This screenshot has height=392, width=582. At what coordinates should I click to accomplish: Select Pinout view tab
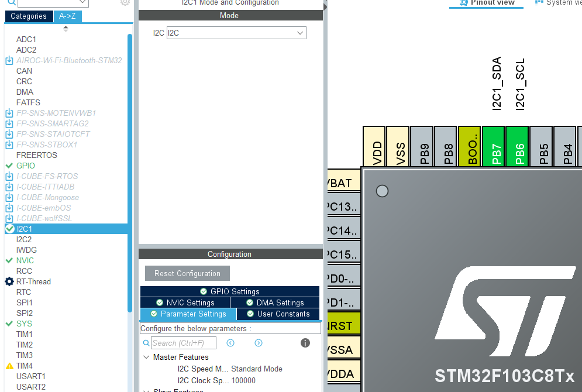click(x=486, y=3)
